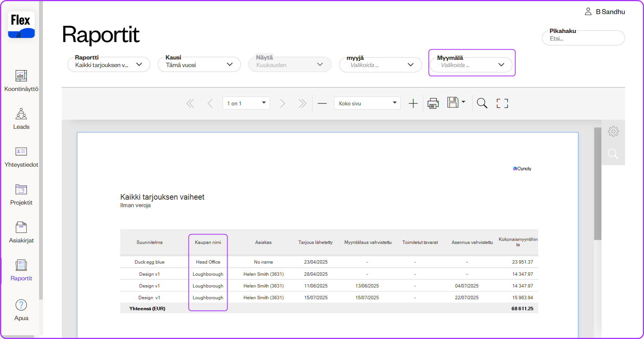
Task: Expand the Raportti dropdown
Action: coord(109,65)
